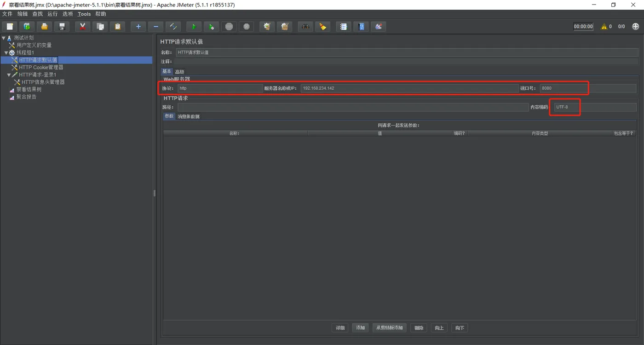Screen dimensions: 644x345
Task: Click the 内容类型 column header
Action: (x=540, y=133)
